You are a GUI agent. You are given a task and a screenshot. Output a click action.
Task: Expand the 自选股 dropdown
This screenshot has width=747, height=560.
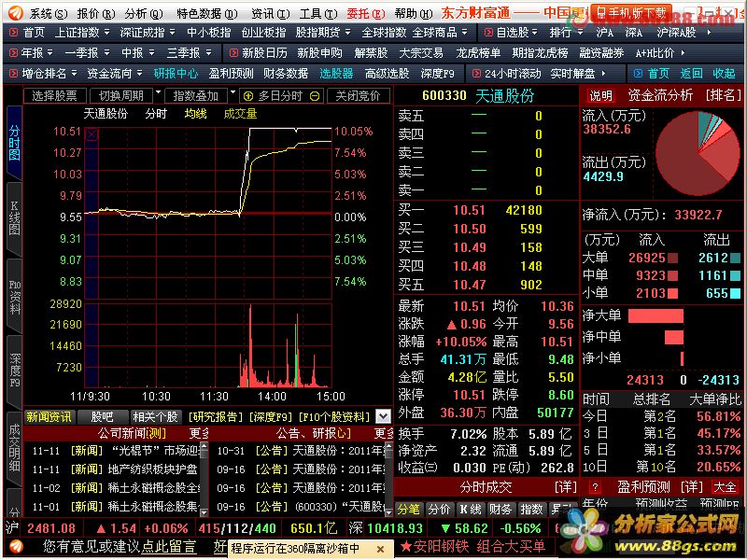tap(534, 33)
